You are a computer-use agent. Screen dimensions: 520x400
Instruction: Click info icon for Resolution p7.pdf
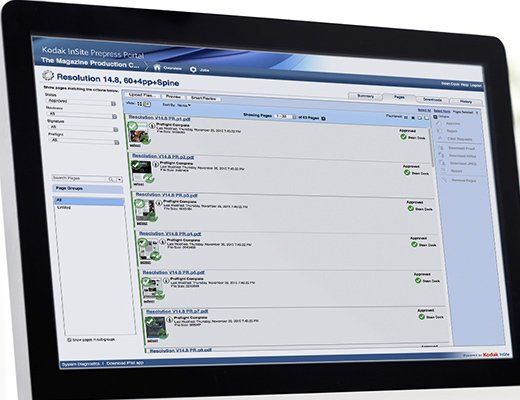pyautogui.click(x=169, y=319)
